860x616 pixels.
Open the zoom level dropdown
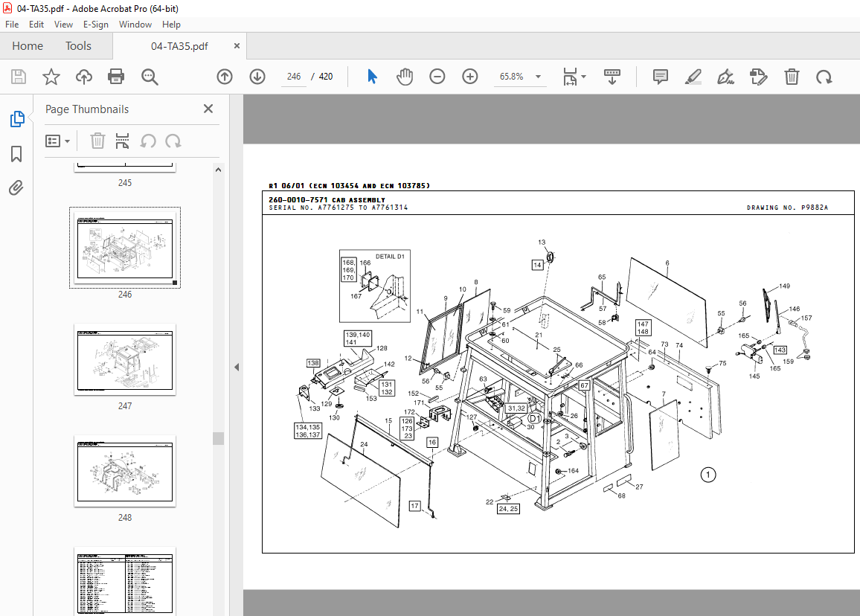[538, 77]
